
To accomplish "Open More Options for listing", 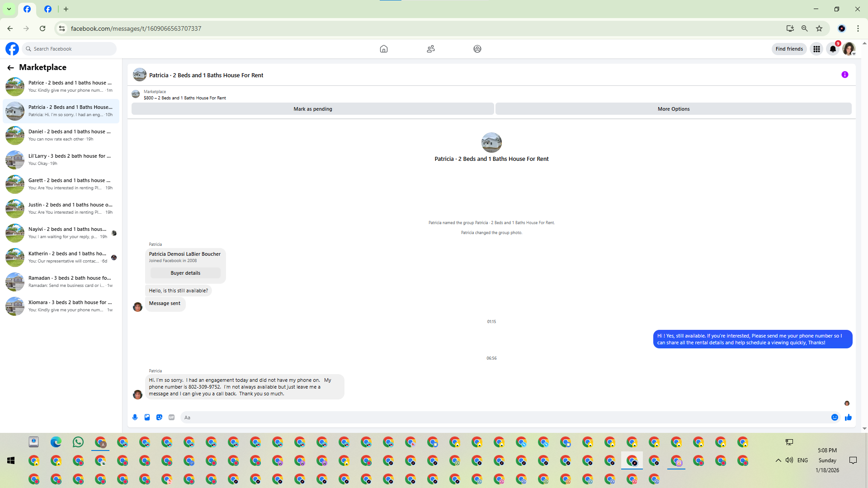I will point(673,109).
